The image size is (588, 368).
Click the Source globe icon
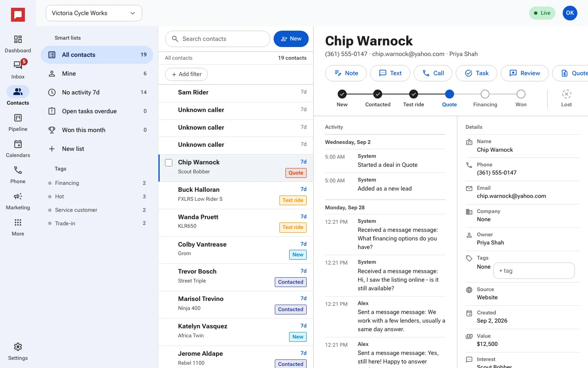[x=469, y=290]
